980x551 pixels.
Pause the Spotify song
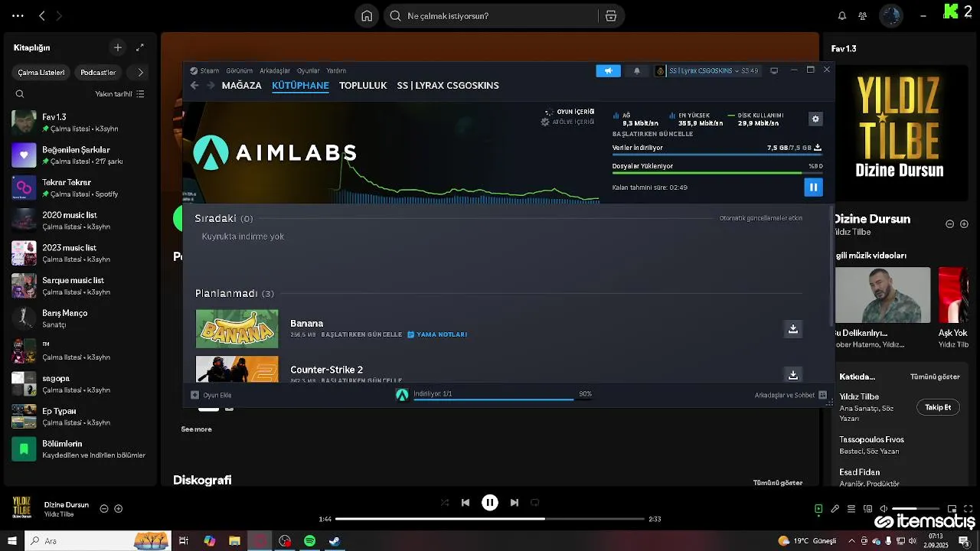coord(490,503)
